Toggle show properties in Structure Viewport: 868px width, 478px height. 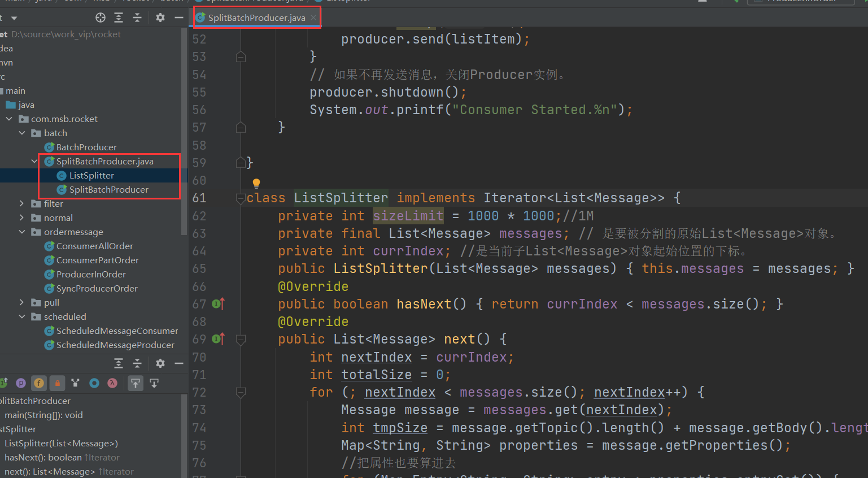coord(21,383)
